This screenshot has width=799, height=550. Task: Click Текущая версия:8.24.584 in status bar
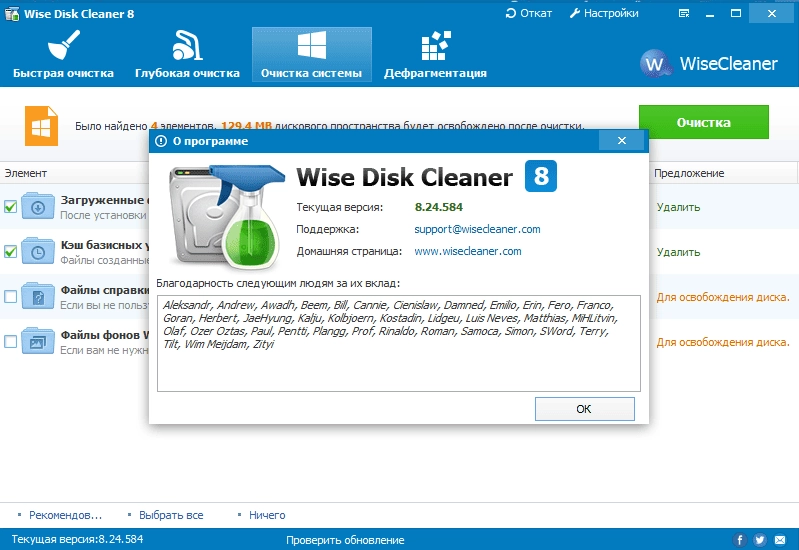pyautogui.click(x=77, y=539)
